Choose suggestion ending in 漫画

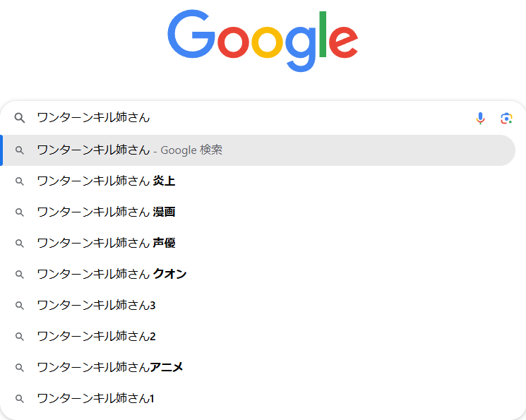258,212
